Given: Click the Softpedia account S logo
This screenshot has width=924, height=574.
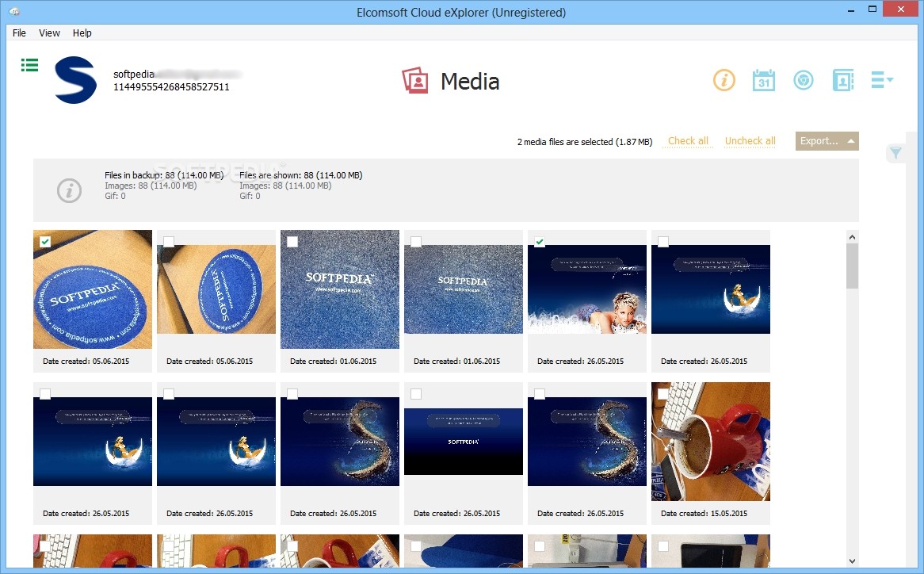Looking at the screenshot, I should point(75,80).
